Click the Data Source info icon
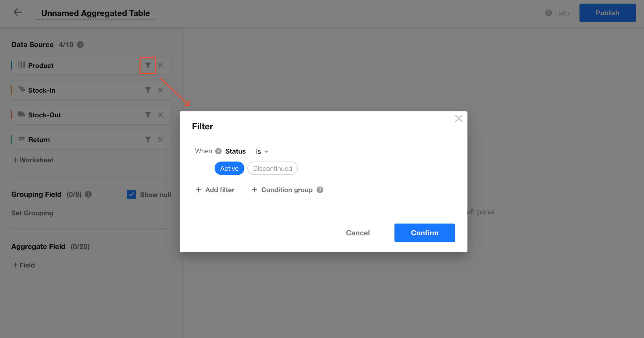The image size is (644, 338). coord(80,45)
